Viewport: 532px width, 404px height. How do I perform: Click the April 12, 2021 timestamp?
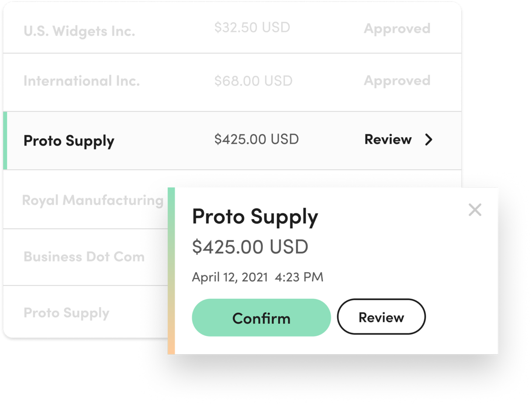[x=257, y=277]
